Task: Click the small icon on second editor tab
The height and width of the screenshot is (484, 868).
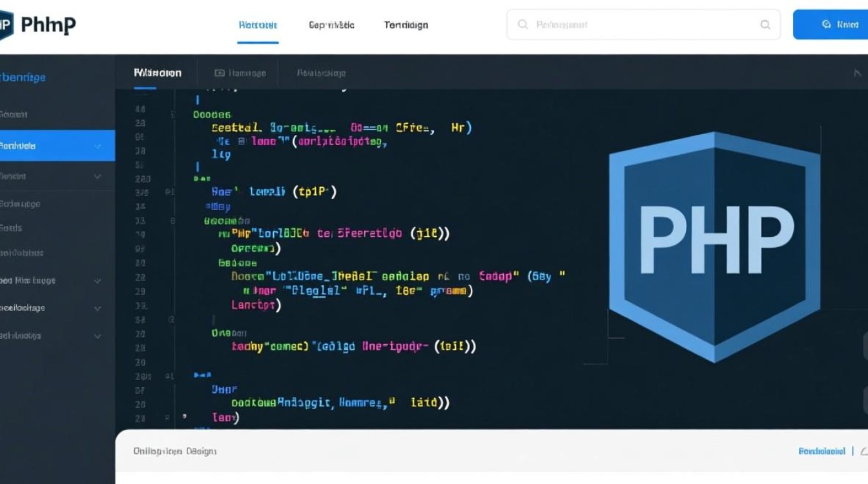Action: click(x=220, y=73)
